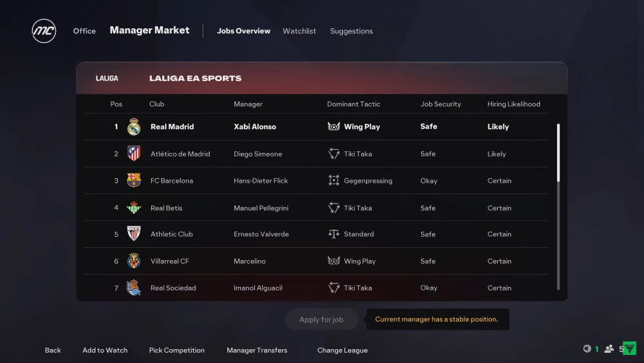The width and height of the screenshot is (644, 363).
Task: Open Manager Transfers
Action: tap(257, 350)
